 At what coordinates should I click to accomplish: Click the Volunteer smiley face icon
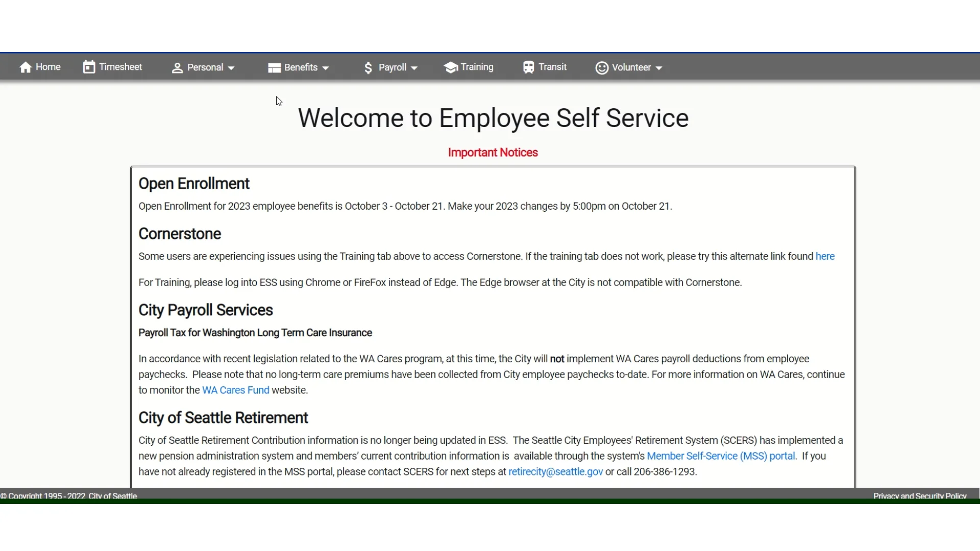(x=602, y=68)
